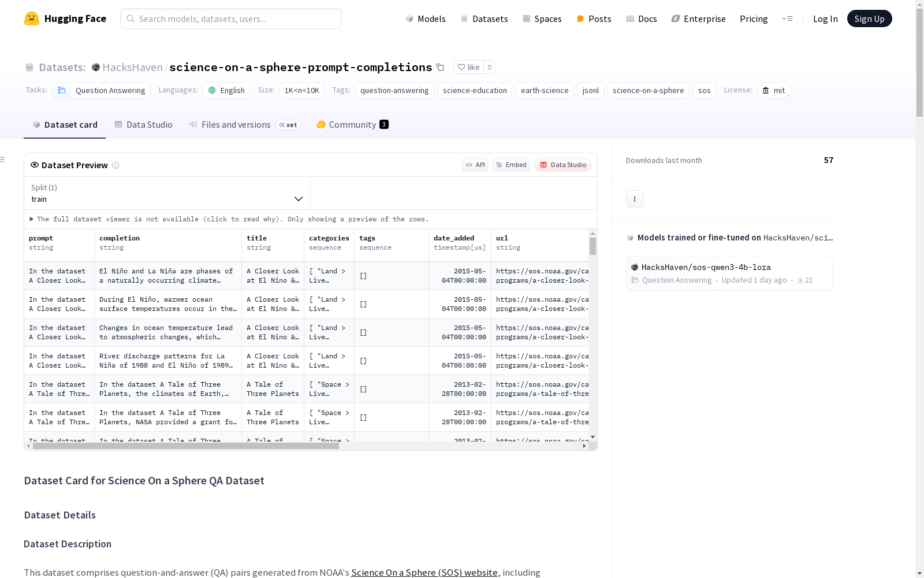The image size is (924, 578).
Task: Expand the viewer not available notice
Action: [x=229, y=219]
